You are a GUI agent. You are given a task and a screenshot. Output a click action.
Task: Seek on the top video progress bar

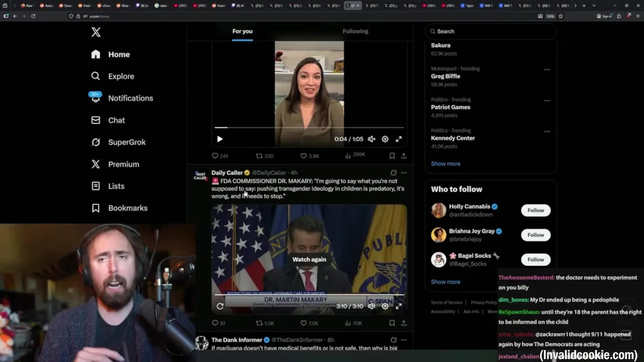[309, 128]
